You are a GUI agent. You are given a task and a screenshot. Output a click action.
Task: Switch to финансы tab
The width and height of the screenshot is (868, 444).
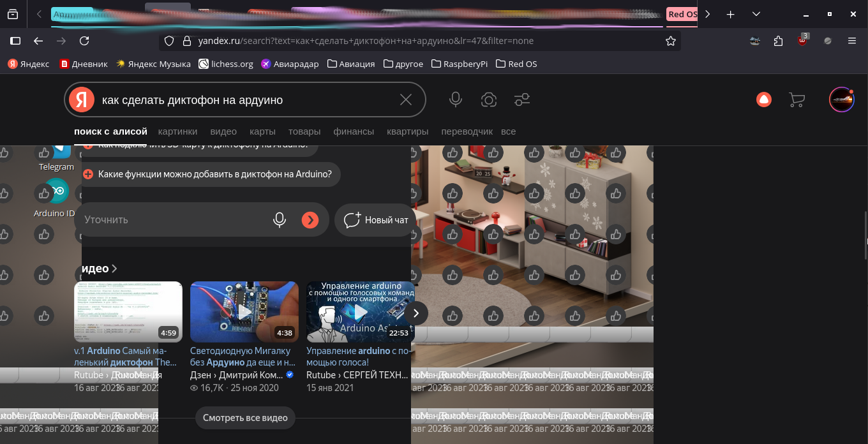pos(354,131)
